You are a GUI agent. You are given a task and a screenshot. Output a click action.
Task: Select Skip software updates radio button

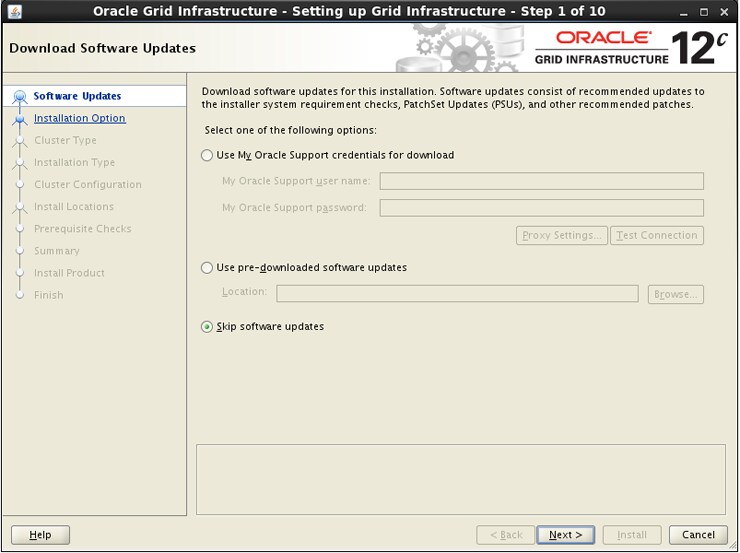pos(207,327)
